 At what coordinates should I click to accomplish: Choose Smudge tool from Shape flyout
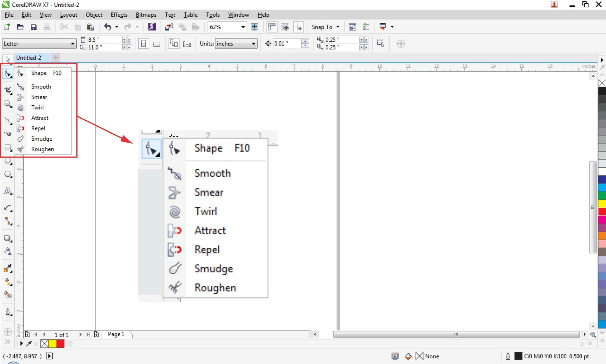[x=42, y=139]
